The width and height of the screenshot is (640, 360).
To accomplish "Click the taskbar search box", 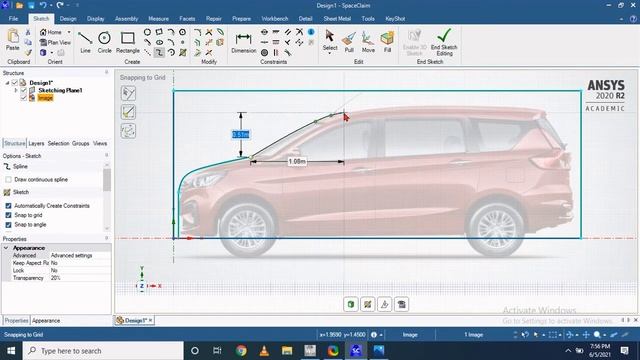I will tap(103, 351).
